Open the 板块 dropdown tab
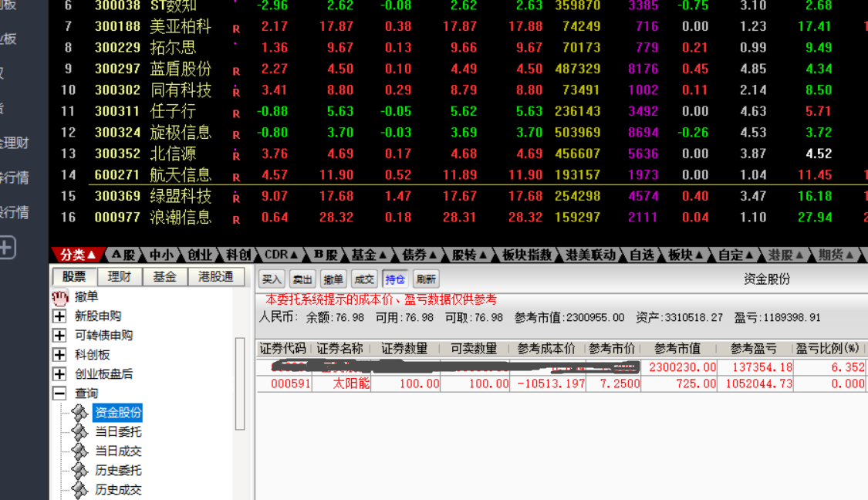The height and width of the screenshot is (500, 868). 685,255
